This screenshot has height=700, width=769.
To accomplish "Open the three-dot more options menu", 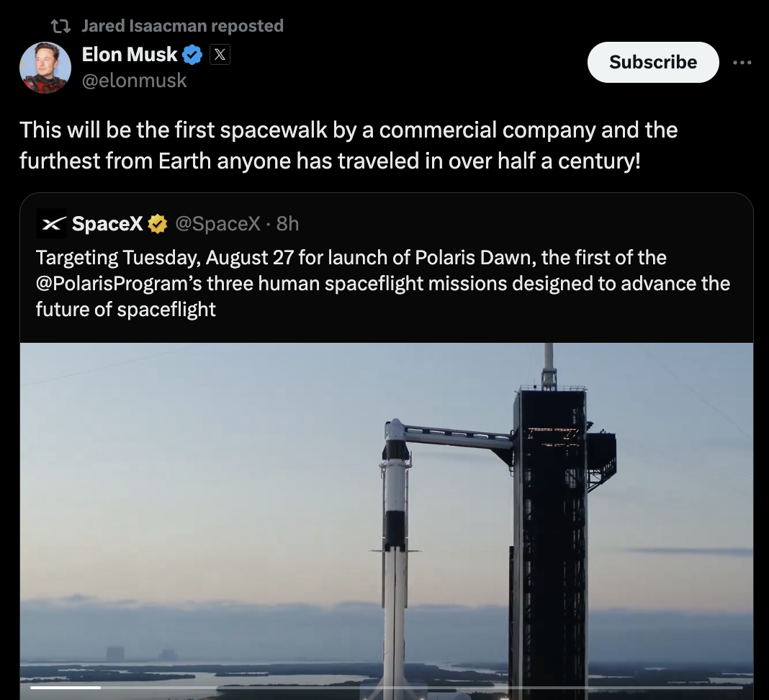I will coord(742,63).
